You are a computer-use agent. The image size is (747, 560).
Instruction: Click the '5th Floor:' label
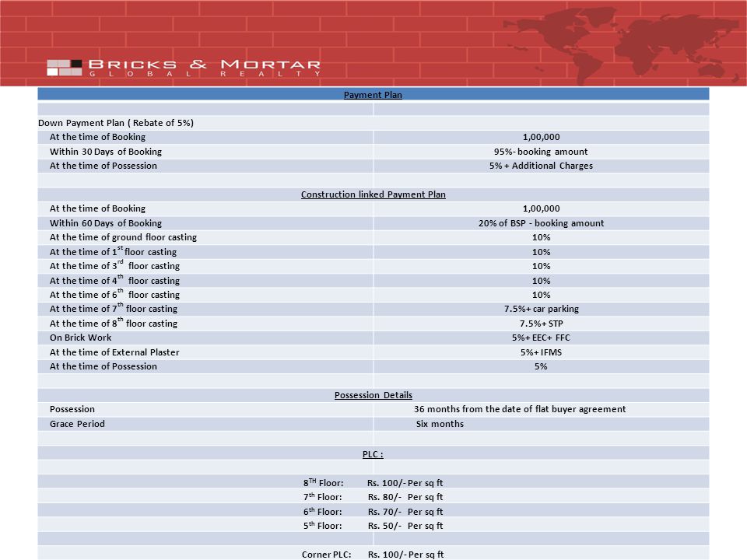322,526
